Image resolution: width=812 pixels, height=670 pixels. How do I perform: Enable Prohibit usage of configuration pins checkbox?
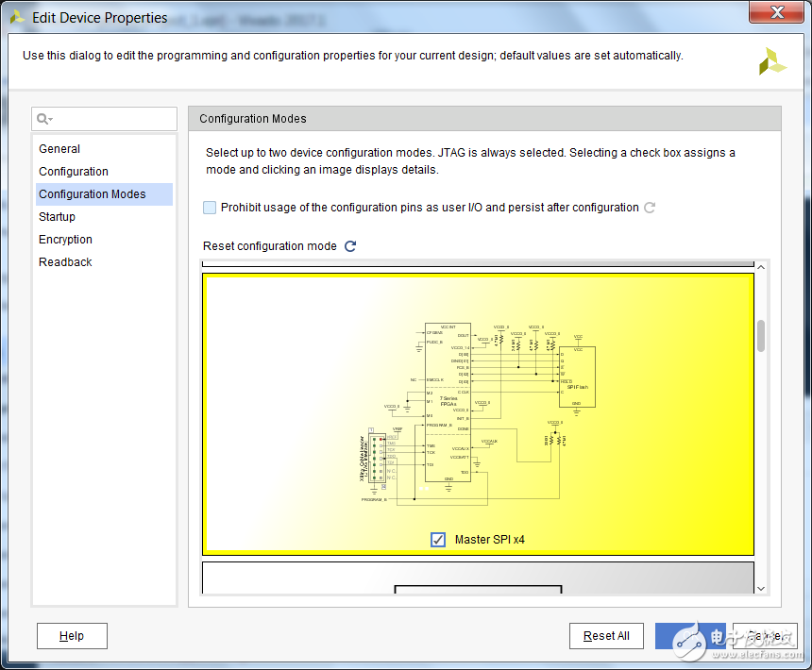pos(210,208)
